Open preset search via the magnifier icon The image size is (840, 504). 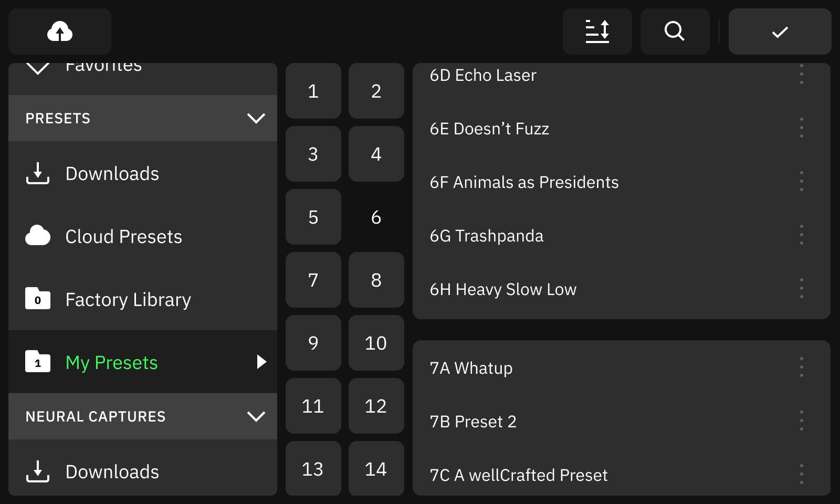click(x=675, y=31)
